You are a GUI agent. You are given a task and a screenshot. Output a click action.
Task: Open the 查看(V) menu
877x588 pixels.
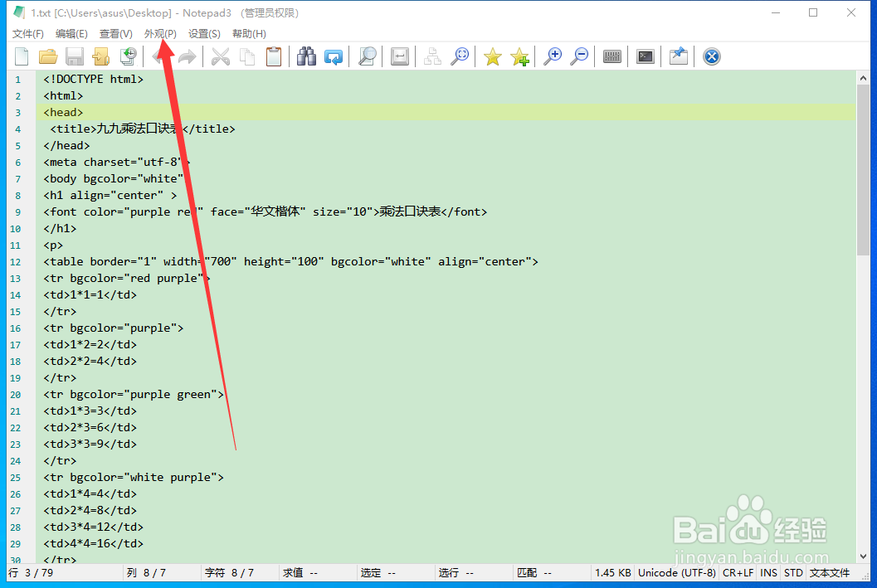click(116, 33)
